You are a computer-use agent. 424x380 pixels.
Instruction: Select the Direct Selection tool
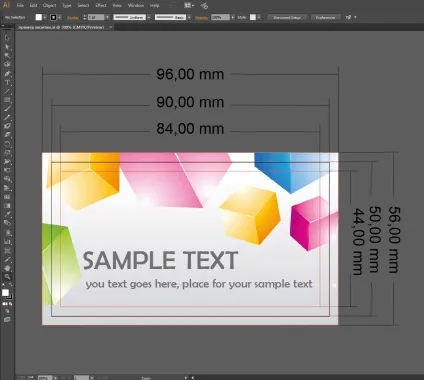7,47
